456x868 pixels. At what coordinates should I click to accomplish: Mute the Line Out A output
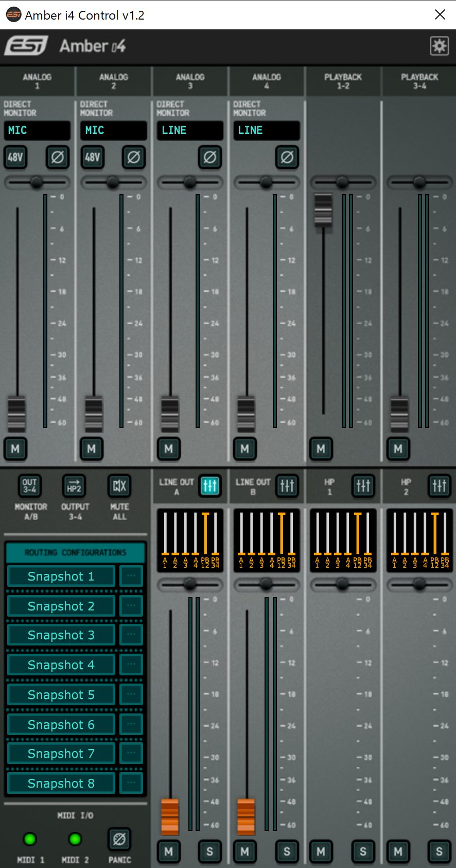pos(168,852)
